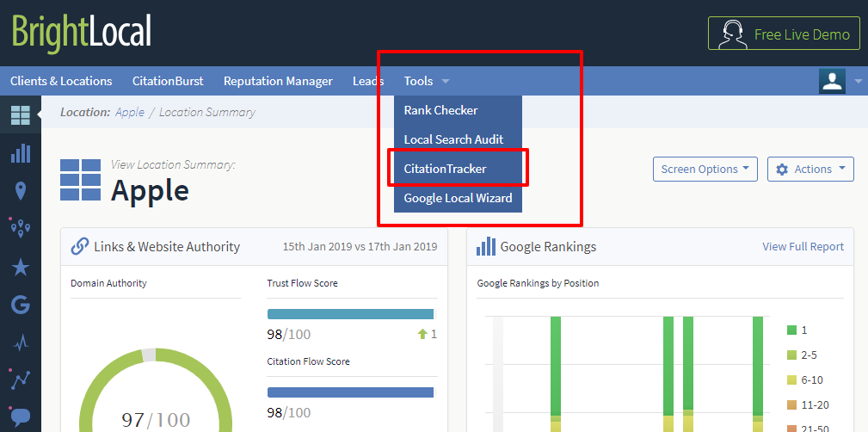The height and width of the screenshot is (432, 868).
Task: Click the Links & Website Authority title
Action: coord(167,246)
